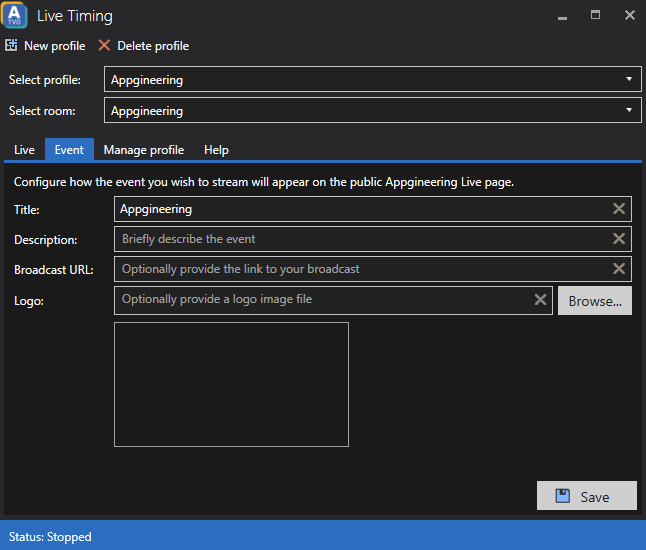Screen dimensions: 646x550
Task: Click the Select profile label
Action: tap(45, 80)
